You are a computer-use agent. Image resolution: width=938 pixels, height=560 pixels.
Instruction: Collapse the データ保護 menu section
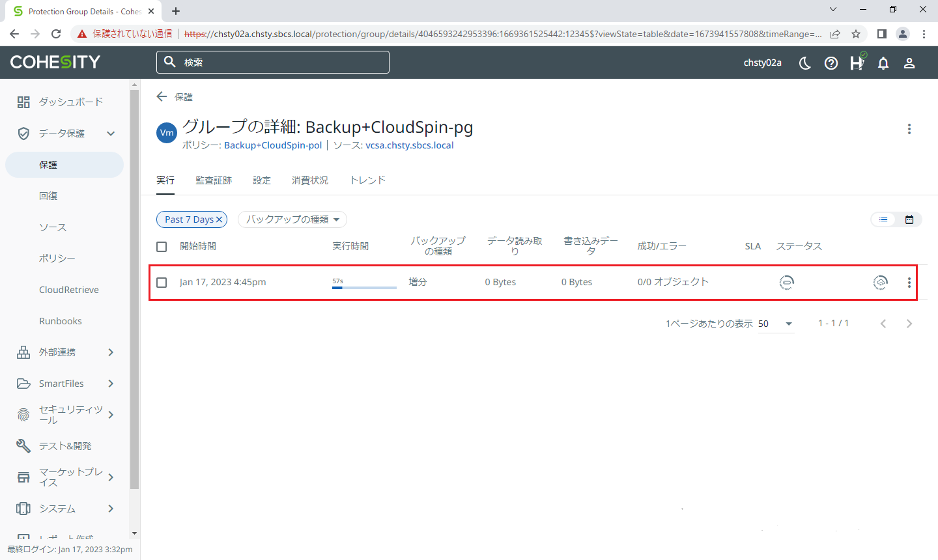pyautogui.click(x=111, y=133)
